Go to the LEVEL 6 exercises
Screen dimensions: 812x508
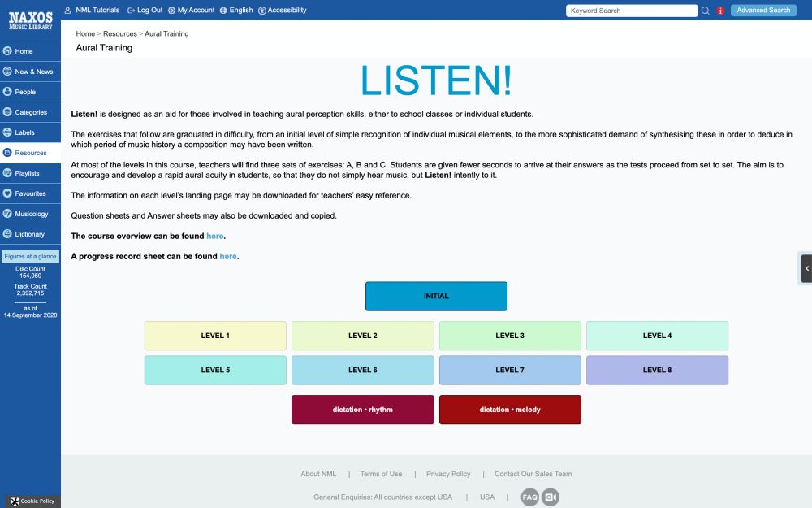(x=362, y=370)
